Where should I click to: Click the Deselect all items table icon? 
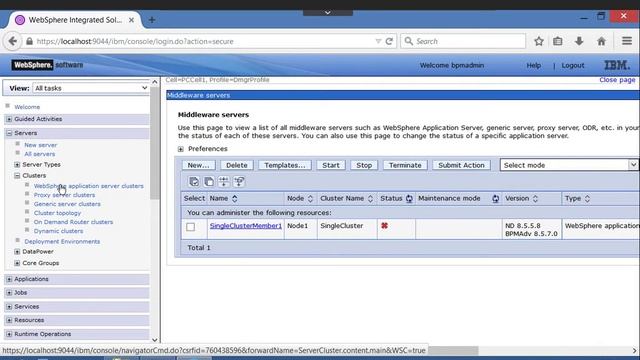209,182
